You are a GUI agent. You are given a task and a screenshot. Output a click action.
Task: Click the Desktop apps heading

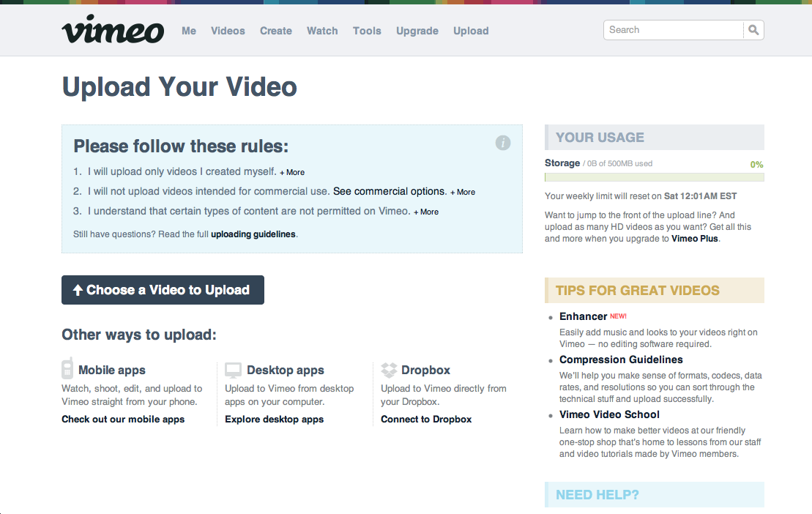pos(286,370)
